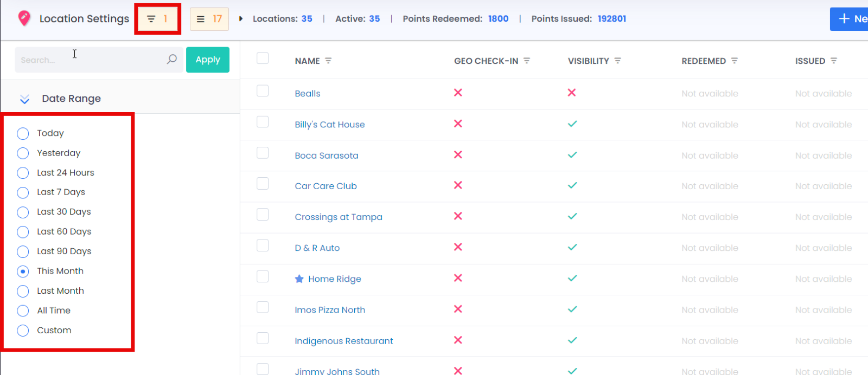Click the search magnifier icon
This screenshot has width=868, height=375.
[172, 59]
